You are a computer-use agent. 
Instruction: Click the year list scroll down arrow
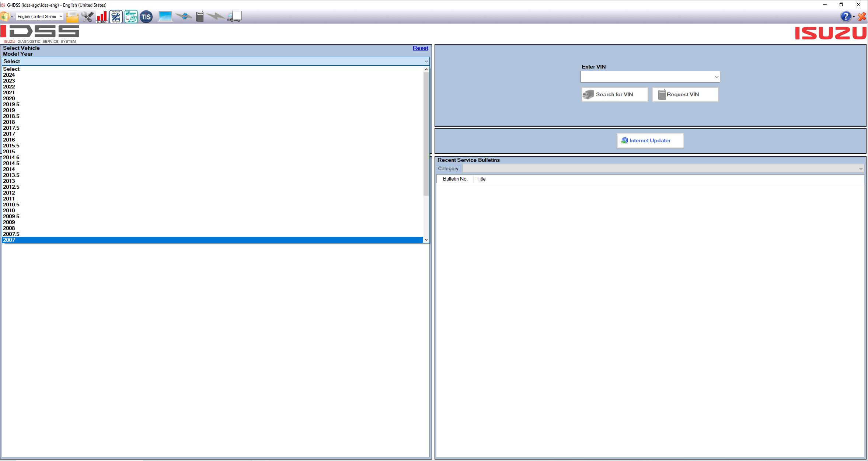point(426,240)
